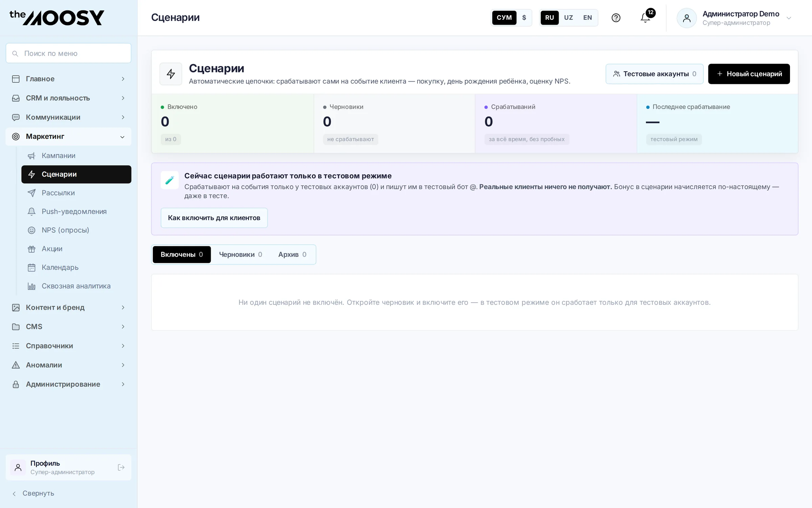The width and height of the screenshot is (812, 508).
Task: Select UZ language
Action: click(x=568, y=18)
